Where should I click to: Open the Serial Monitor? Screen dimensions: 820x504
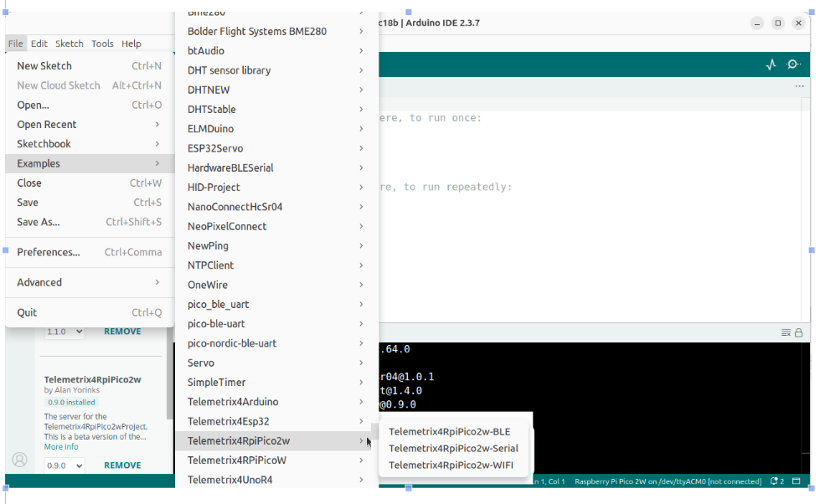793,64
